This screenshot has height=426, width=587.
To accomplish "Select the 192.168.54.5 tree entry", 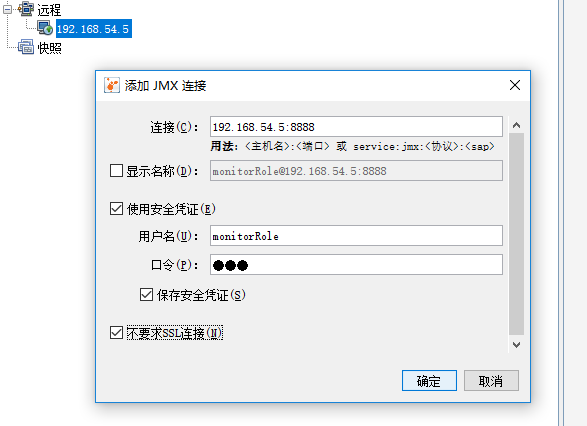I will tap(94, 29).
